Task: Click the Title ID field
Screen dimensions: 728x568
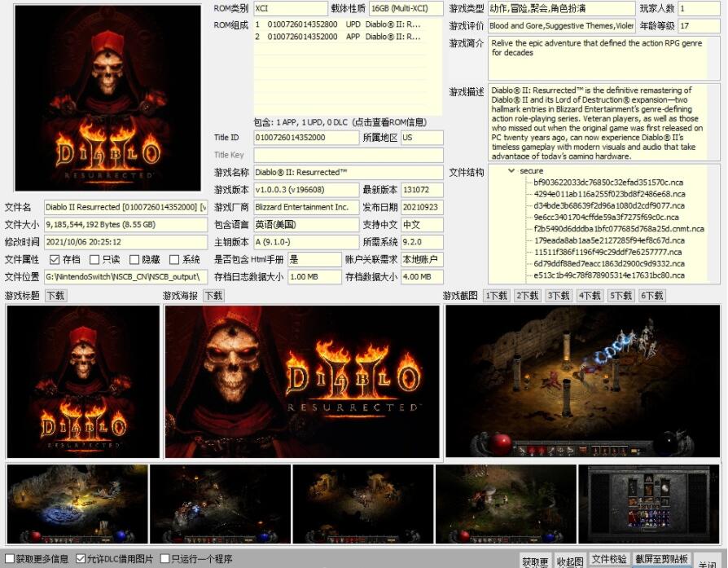Action: (x=306, y=138)
